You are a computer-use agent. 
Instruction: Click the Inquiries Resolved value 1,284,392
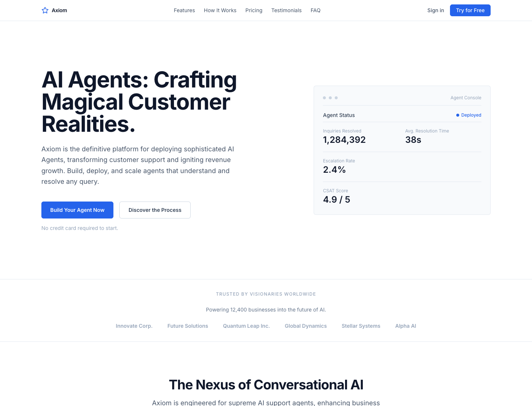344,140
